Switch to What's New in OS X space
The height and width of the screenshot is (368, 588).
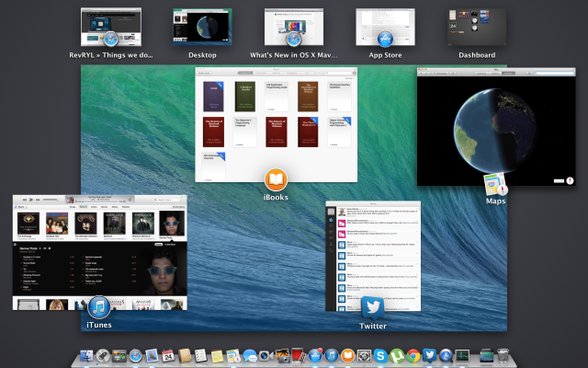[x=294, y=27]
